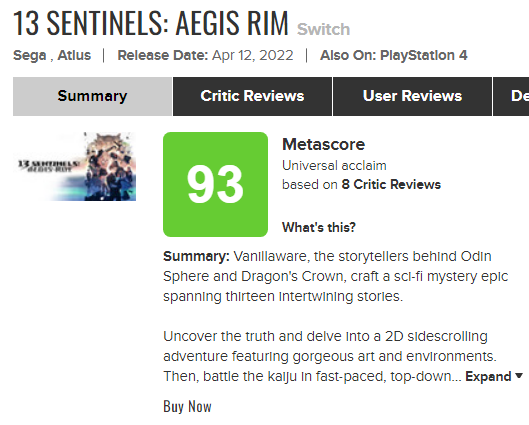Switch to User Reviews tab
529x425 pixels.
coord(412,96)
